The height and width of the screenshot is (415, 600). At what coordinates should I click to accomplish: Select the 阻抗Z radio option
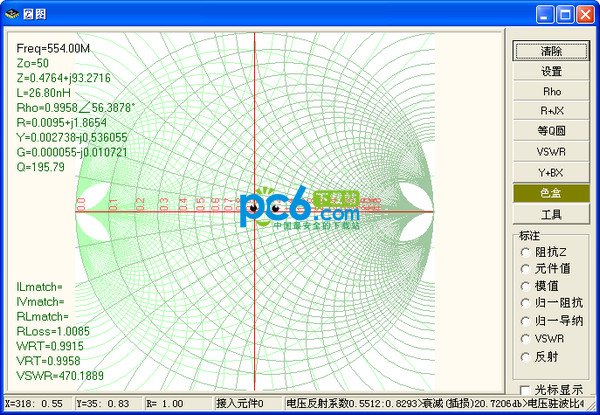click(544, 252)
